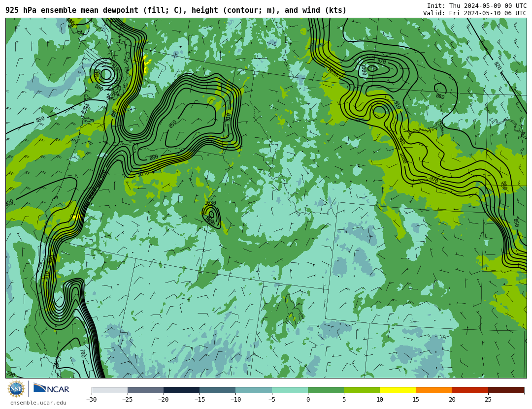Pick the orange 15 to 20 colorbar segment
Viewport: 532px width, 409px height.
pyautogui.click(x=434, y=390)
